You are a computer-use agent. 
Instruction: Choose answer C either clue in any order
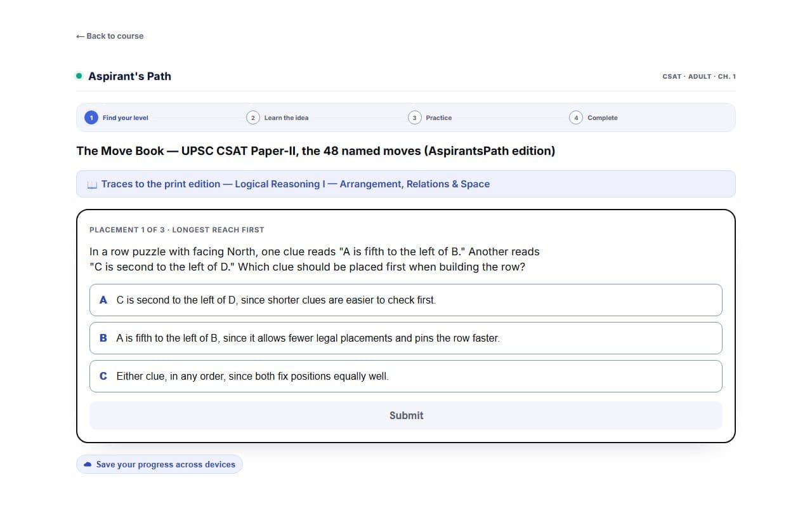pyautogui.click(x=406, y=376)
